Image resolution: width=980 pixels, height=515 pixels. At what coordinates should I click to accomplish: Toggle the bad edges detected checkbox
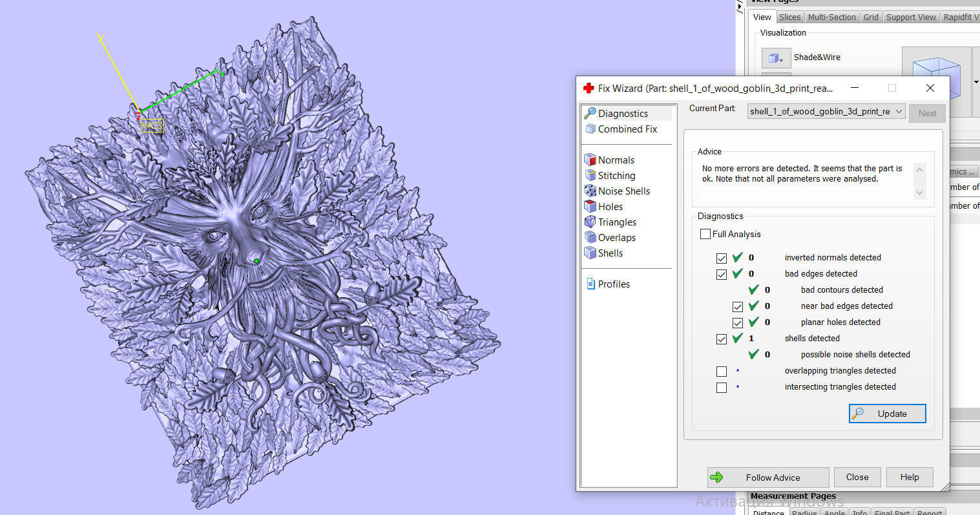tap(722, 274)
